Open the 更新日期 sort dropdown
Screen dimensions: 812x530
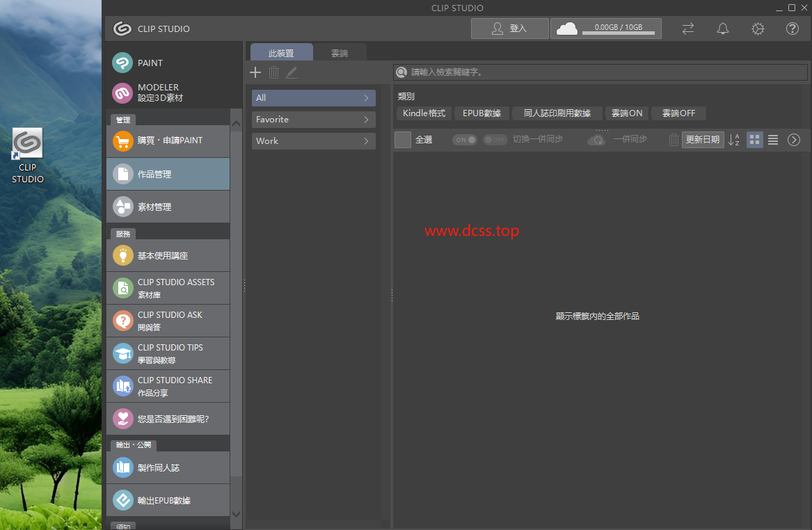[702, 140]
